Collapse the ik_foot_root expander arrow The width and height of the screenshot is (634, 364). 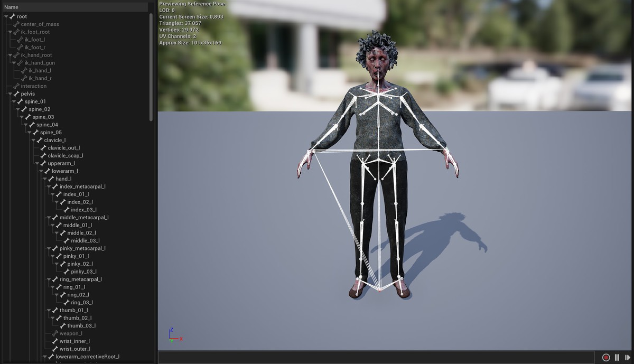[10, 32]
